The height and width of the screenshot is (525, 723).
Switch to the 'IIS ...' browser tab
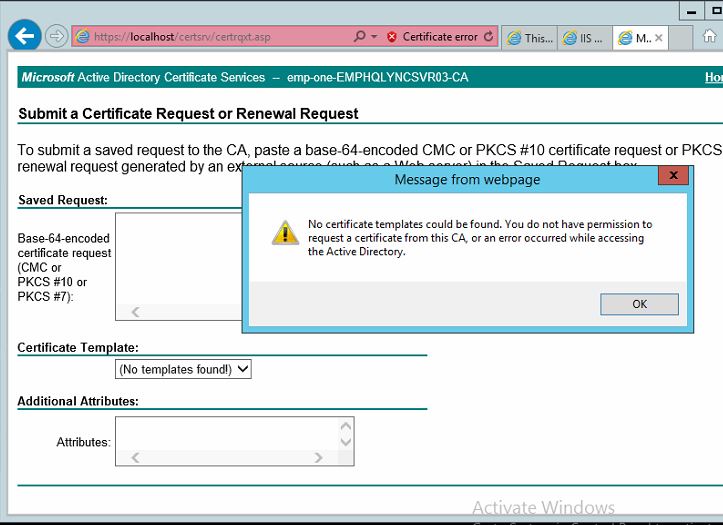click(585, 38)
